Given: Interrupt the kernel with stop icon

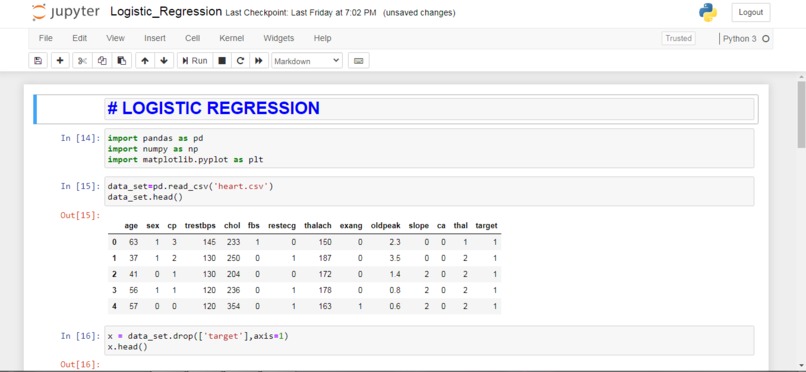Looking at the screenshot, I should (x=222, y=61).
